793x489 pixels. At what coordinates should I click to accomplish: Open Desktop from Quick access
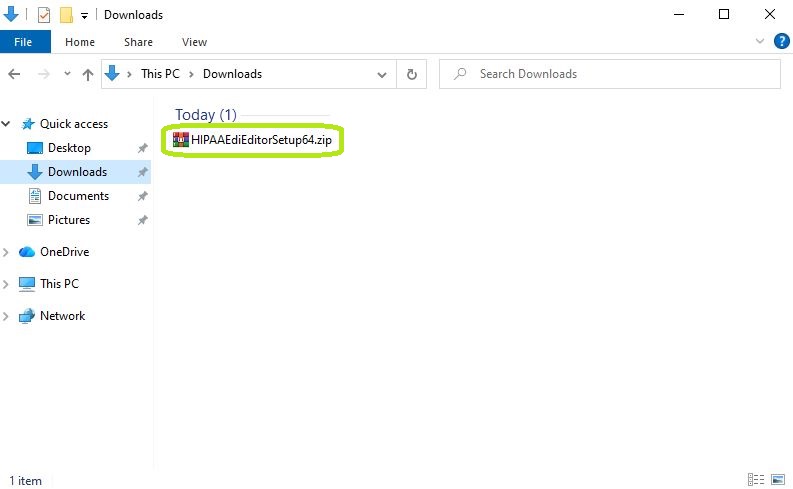coord(69,148)
